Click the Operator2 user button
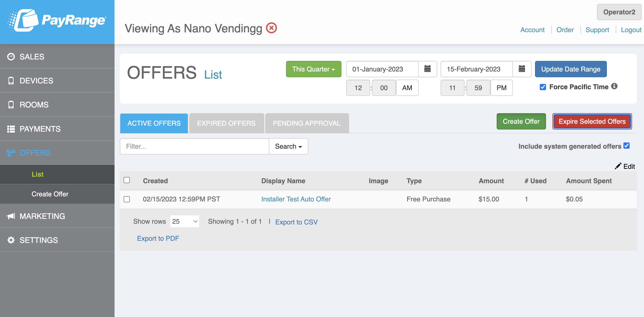644x317 pixels. click(x=619, y=12)
